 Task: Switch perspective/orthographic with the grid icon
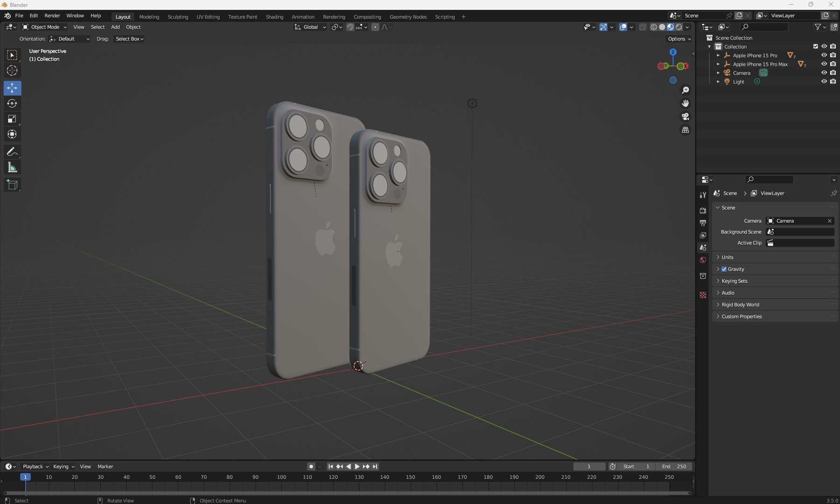686,130
